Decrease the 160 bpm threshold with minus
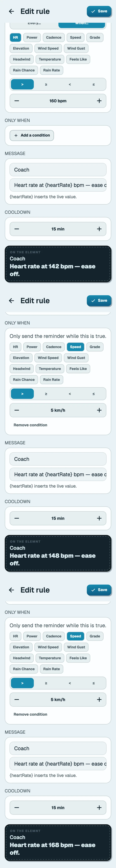The image size is (116, 868). point(17,101)
